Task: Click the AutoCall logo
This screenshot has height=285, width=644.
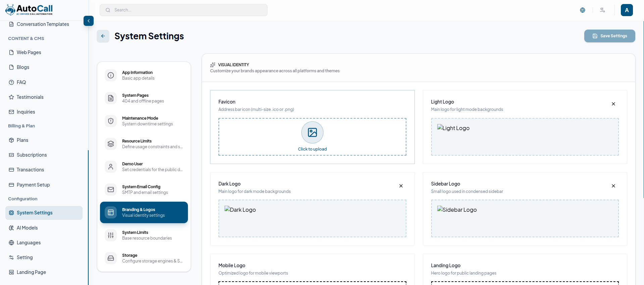Action: click(x=29, y=10)
